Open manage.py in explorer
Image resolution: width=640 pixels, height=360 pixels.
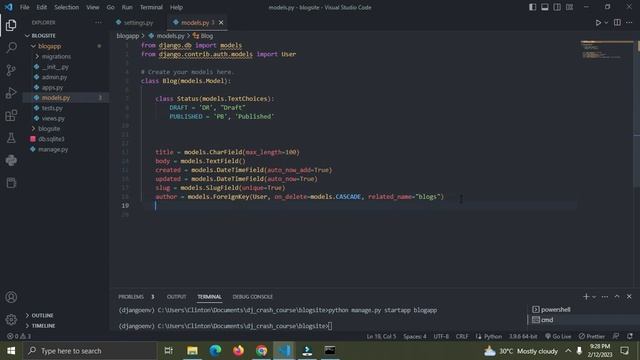[65, 149]
